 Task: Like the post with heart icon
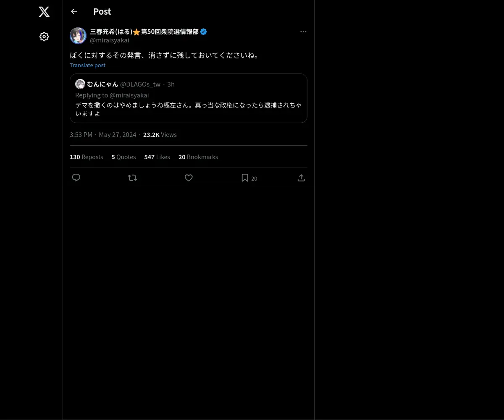pyautogui.click(x=189, y=178)
